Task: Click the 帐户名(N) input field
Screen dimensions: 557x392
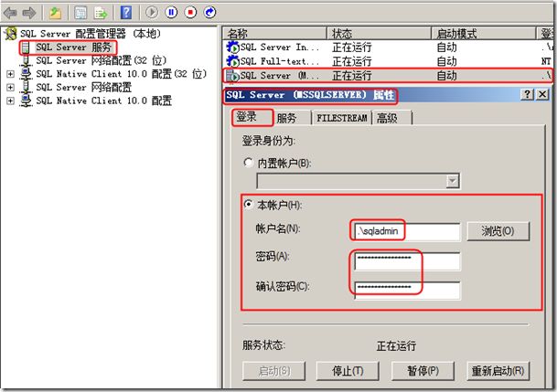Action: click(x=407, y=231)
